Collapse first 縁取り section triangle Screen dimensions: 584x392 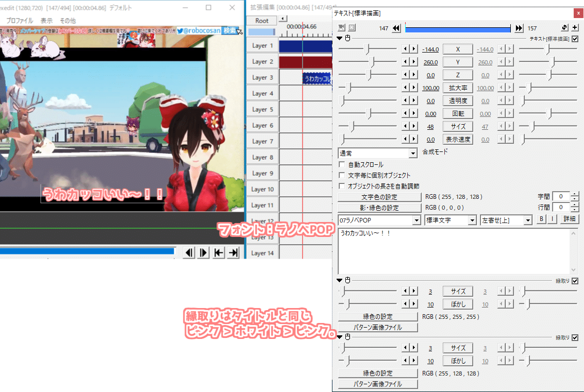[339, 280]
